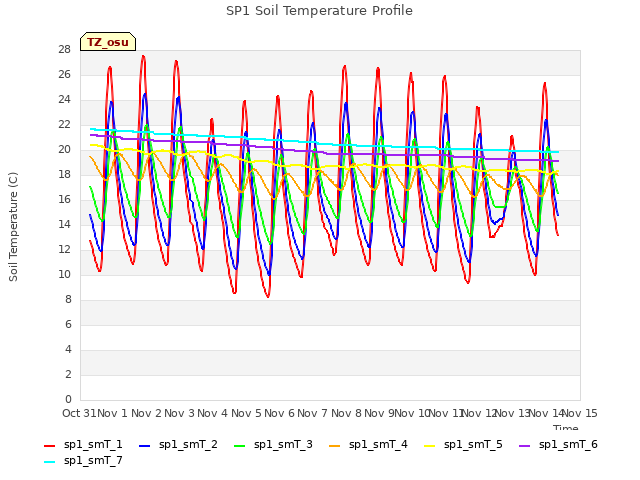Click the orange sp1_smT_4 legend swatch
This screenshot has height=480, width=640.
[x=334, y=446]
